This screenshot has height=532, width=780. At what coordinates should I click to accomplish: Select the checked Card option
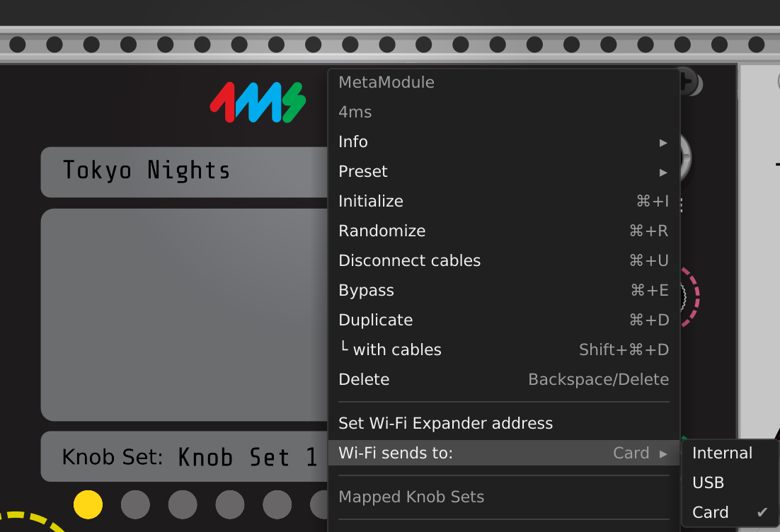coord(711,512)
